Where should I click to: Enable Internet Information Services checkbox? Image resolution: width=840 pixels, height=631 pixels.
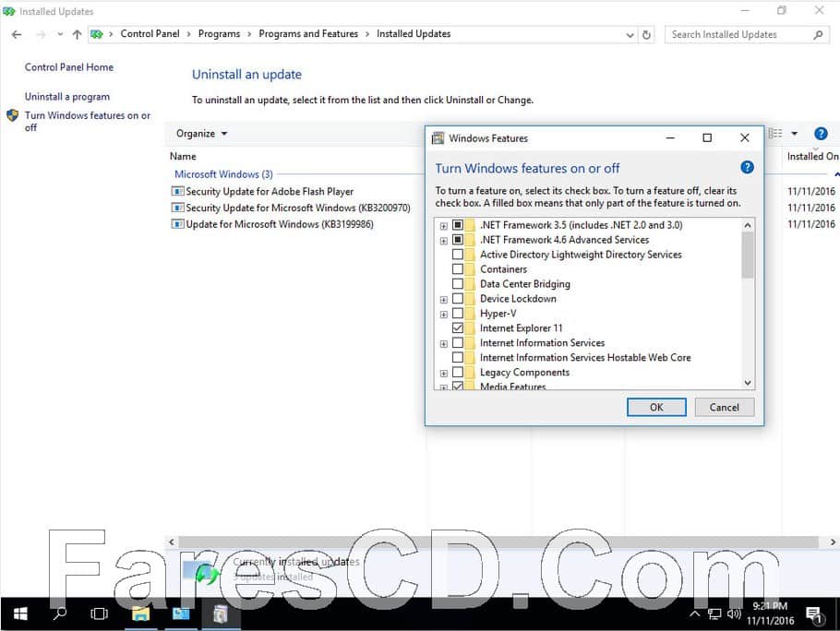click(458, 342)
